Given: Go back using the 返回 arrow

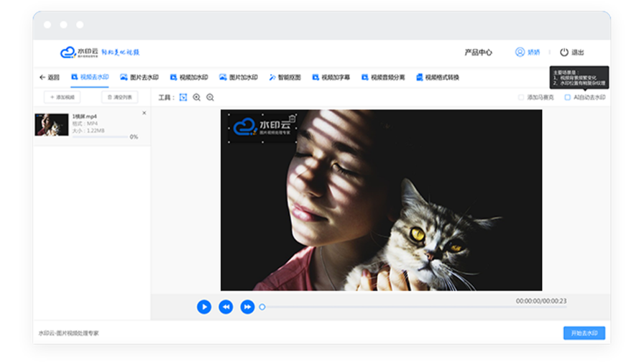Looking at the screenshot, I should [x=50, y=77].
